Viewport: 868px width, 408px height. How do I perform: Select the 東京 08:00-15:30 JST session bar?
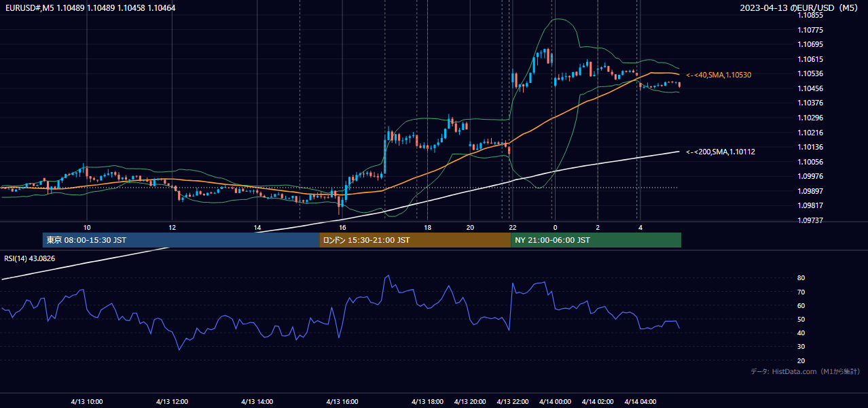point(181,240)
